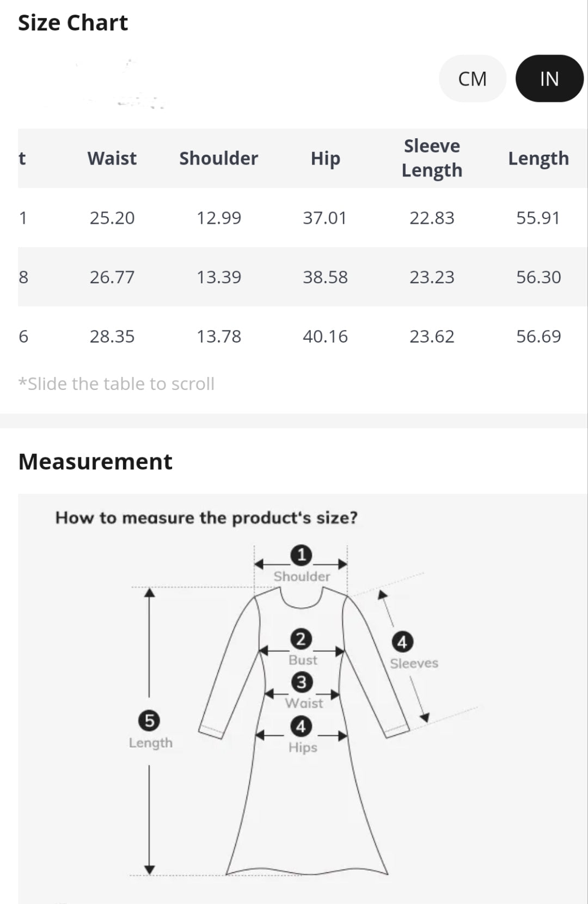The image size is (588, 904).
Task: Click the Hips marker number 4 icon
Action: [301, 726]
